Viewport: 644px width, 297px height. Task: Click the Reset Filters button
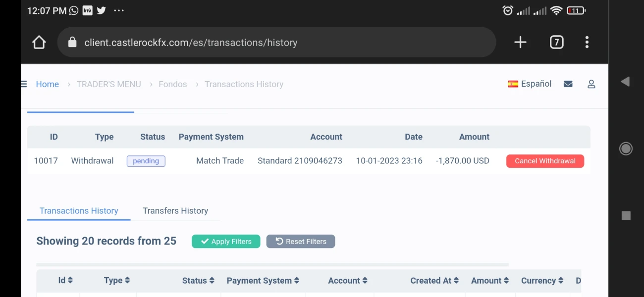[301, 242]
